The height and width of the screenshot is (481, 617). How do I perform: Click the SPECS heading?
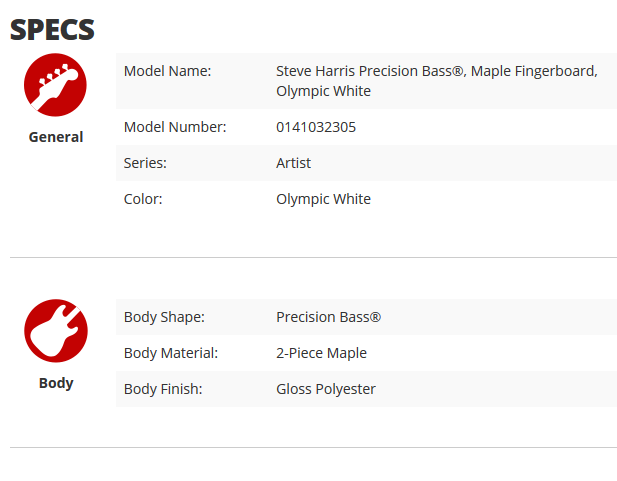click(52, 30)
